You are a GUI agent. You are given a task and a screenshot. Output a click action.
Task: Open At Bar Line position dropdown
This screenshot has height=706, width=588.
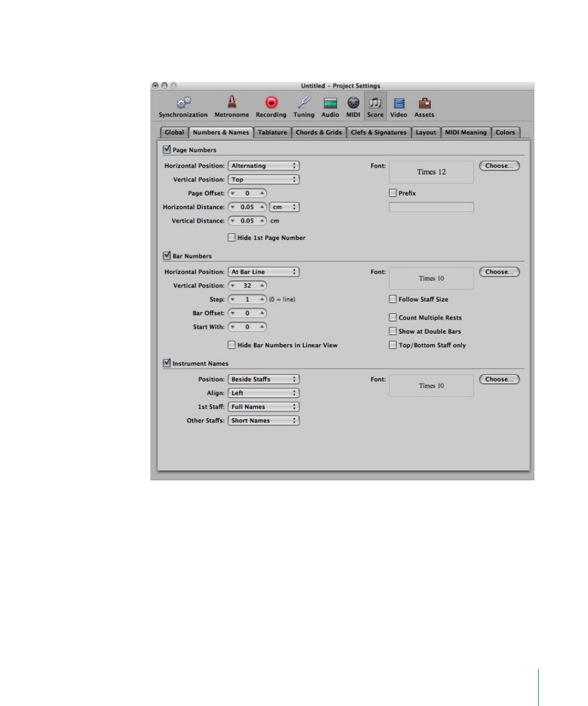pyautogui.click(x=263, y=272)
